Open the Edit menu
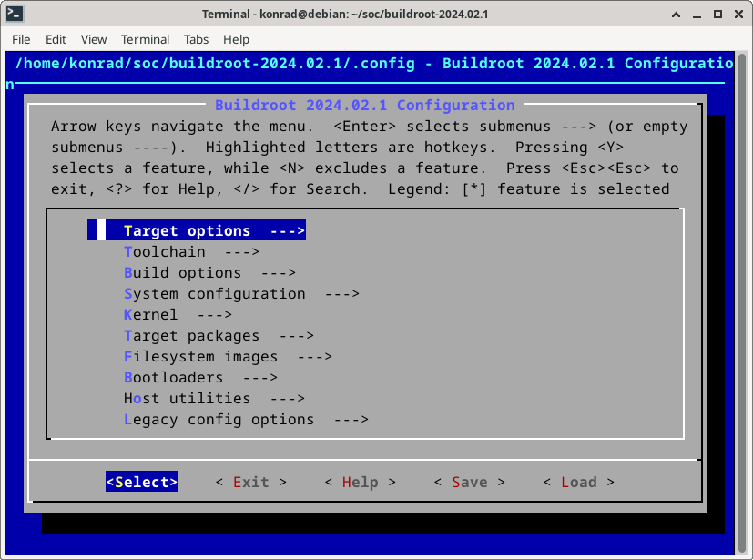This screenshot has width=753, height=560. [56, 39]
